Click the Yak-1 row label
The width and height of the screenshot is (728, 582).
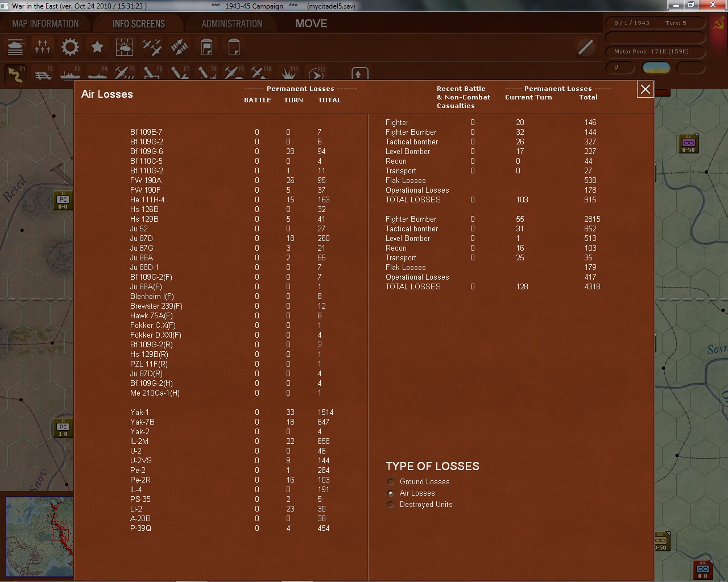(139, 412)
